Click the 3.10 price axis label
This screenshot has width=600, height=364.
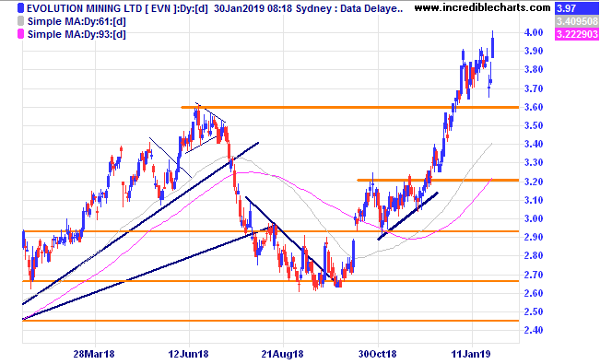coord(534,200)
